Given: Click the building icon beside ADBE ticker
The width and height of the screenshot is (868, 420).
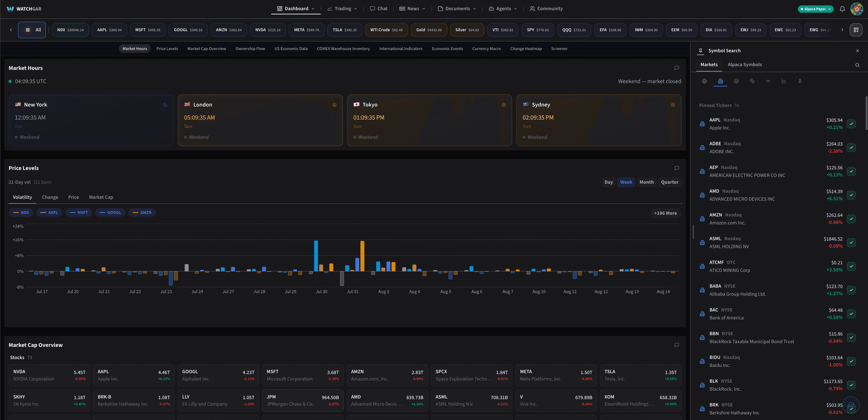Looking at the screenshot, I should point(702,148).
